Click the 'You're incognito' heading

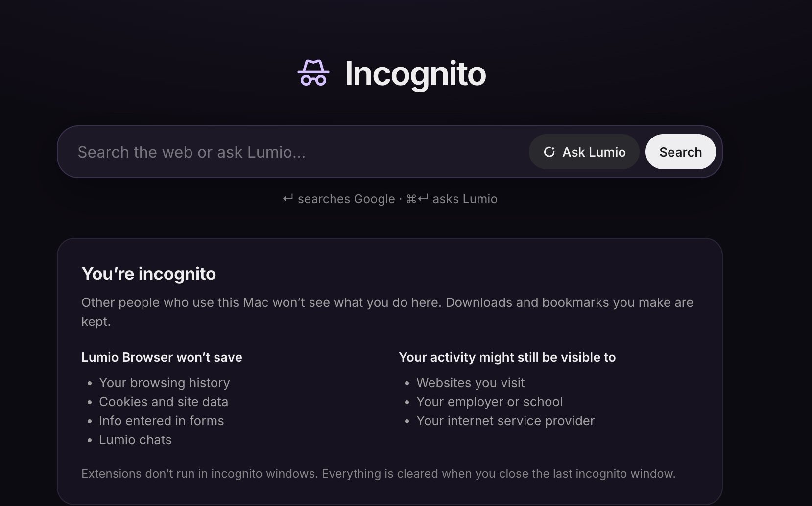149,274
